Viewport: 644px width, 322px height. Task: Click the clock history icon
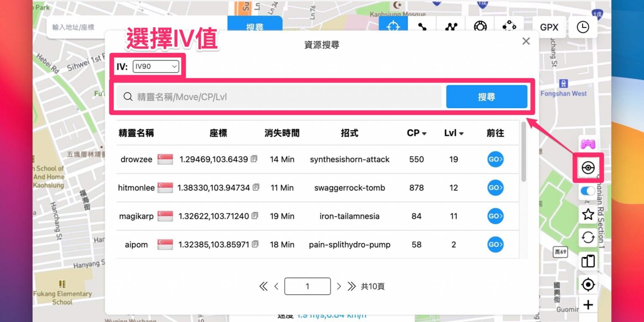(582, 27)
